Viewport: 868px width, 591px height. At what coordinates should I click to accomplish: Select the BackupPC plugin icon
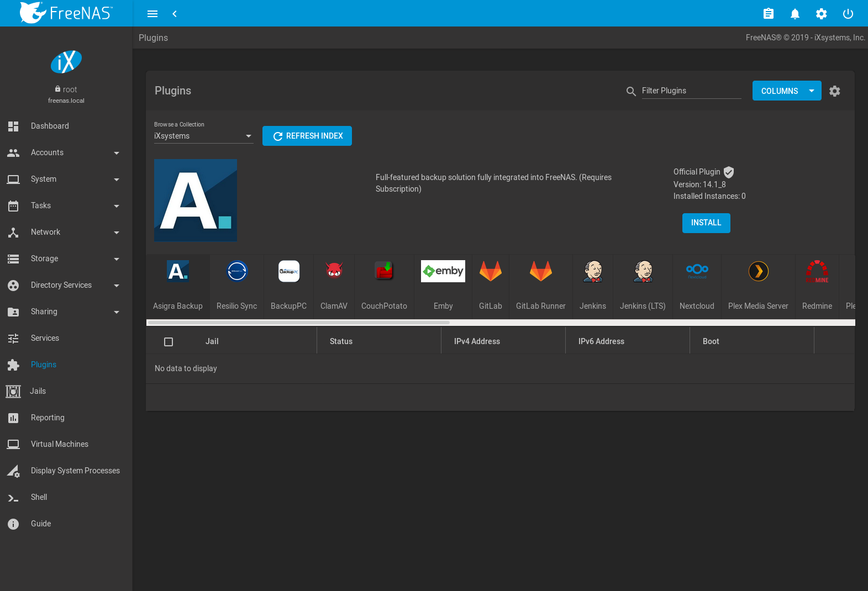[x=289, y=271]
